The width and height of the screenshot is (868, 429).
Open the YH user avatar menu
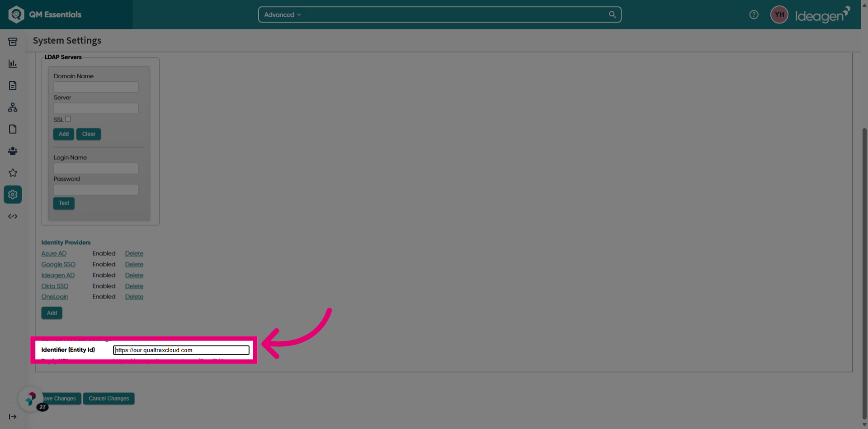(779, 14)
